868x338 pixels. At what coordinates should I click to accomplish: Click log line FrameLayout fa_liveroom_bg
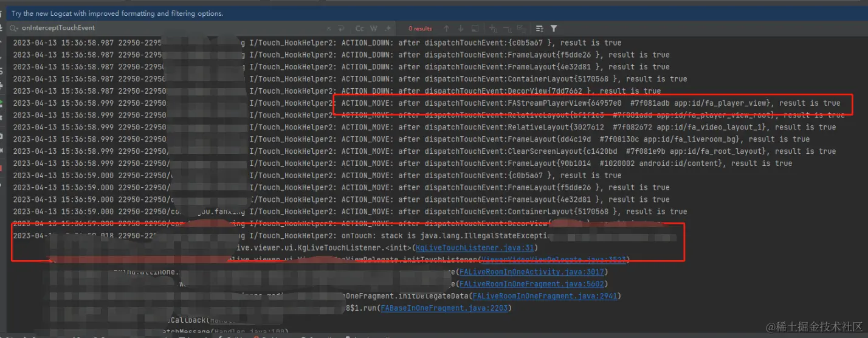(x=411, y=139)
